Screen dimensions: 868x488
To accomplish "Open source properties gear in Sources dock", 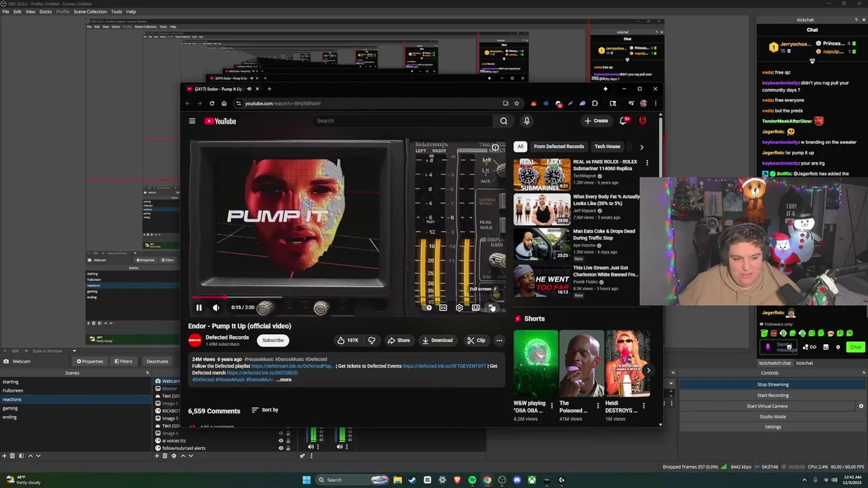I will tap(174, 455).
